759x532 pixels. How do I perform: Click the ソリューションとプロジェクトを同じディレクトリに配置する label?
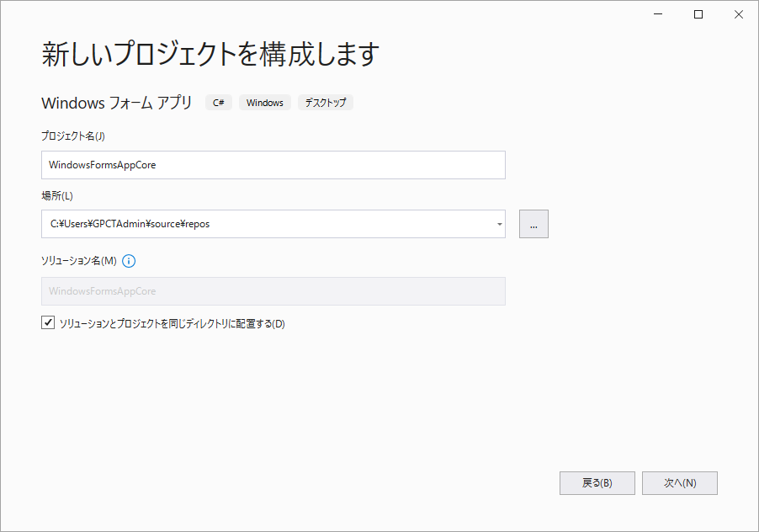[172, 323]
